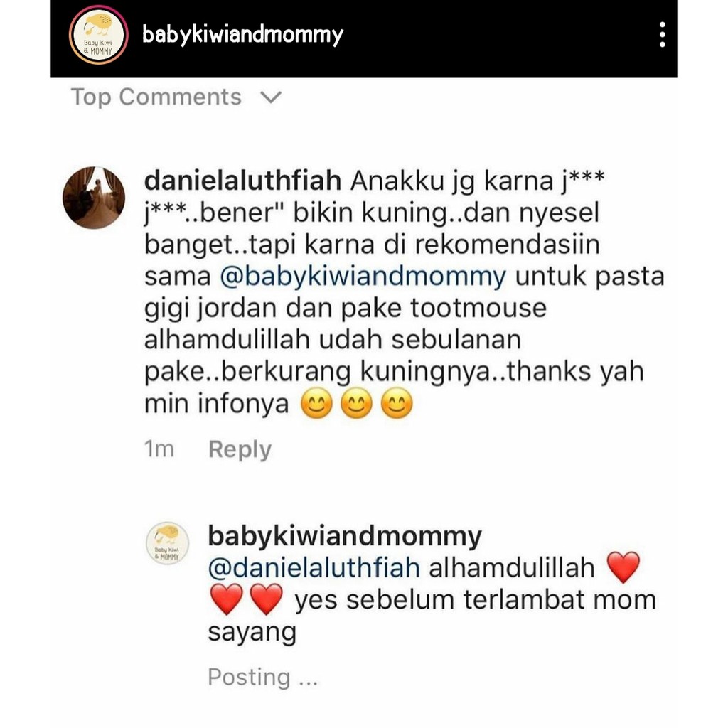The height and width of the screenshot is (728, 728).
Task: Tap danielaluthfiah's round profile photo
Action: (94, 198)
